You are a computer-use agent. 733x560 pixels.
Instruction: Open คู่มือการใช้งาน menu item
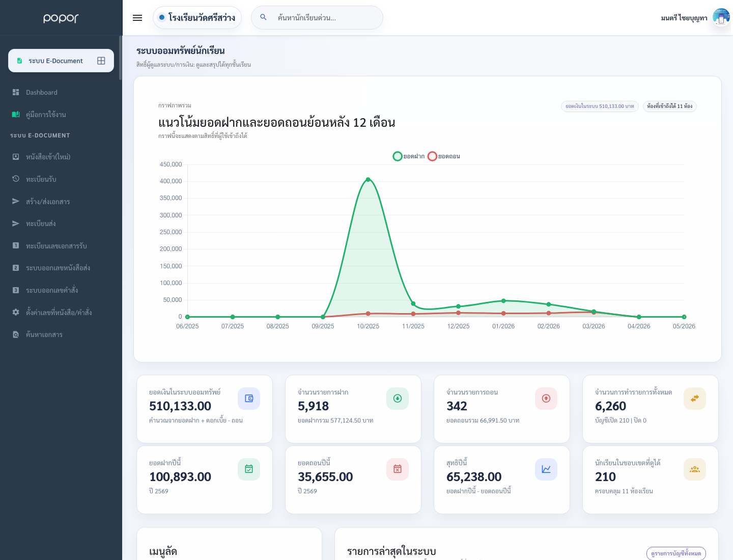[x=61, y=115]
